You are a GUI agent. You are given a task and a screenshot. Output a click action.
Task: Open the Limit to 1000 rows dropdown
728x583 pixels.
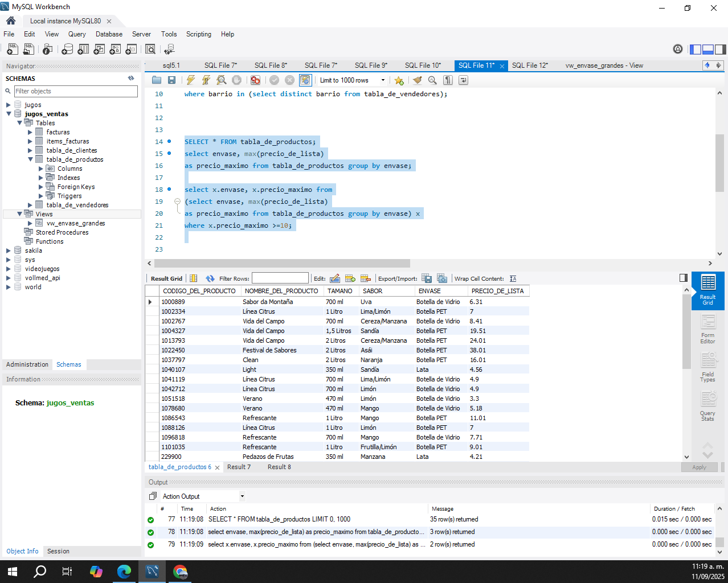click(x=383, y=80)
